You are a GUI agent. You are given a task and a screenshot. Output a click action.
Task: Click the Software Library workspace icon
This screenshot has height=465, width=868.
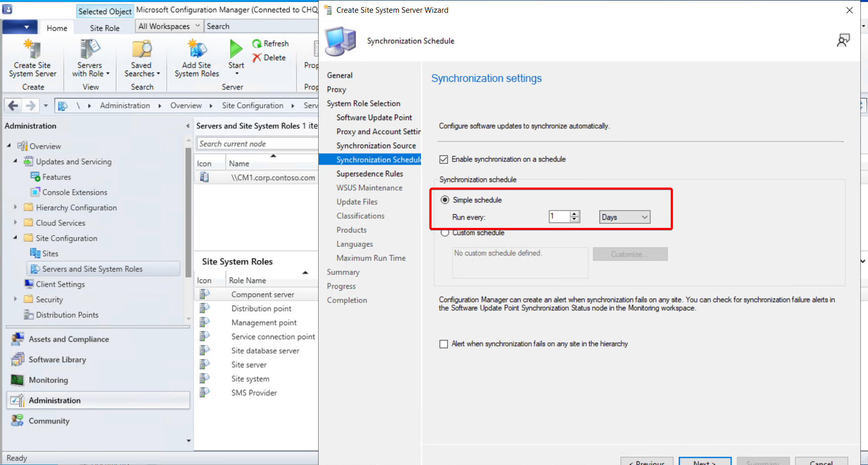click(x=17, y=359)
